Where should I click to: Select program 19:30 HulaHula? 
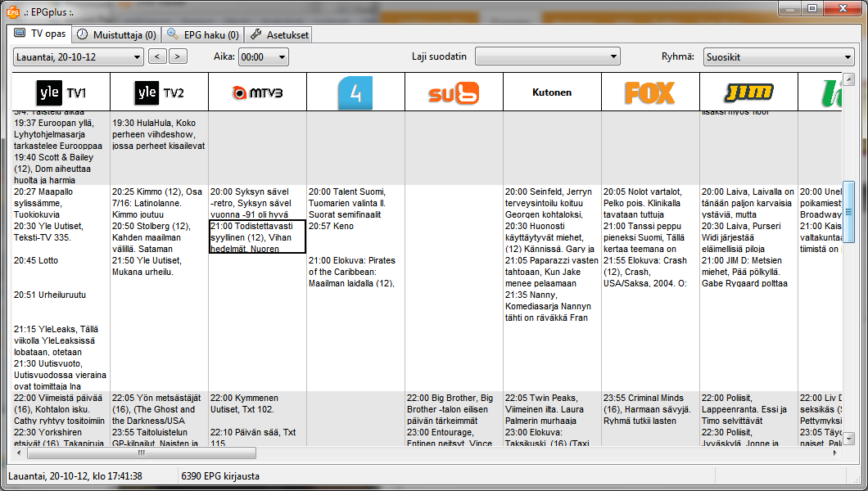coord(159,134)
